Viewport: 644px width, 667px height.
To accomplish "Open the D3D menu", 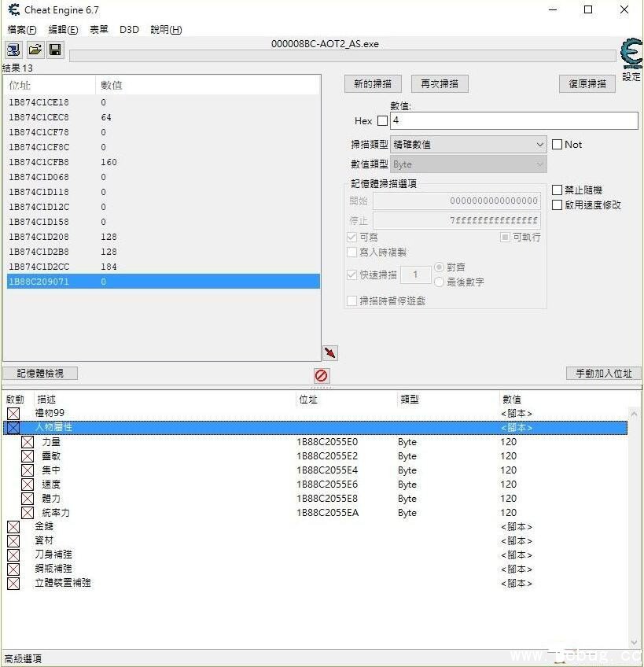I will 129,29.
